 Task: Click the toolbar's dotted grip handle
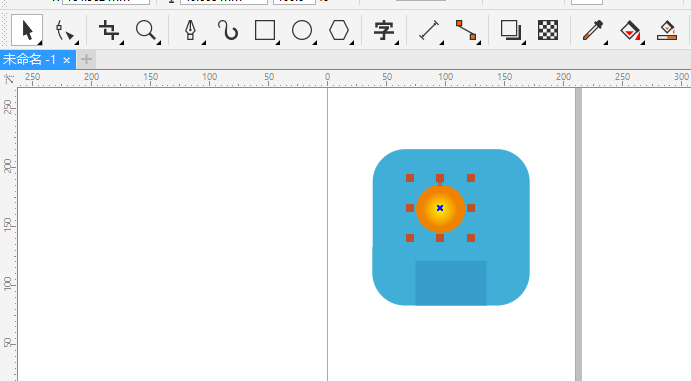pos(5,30)
